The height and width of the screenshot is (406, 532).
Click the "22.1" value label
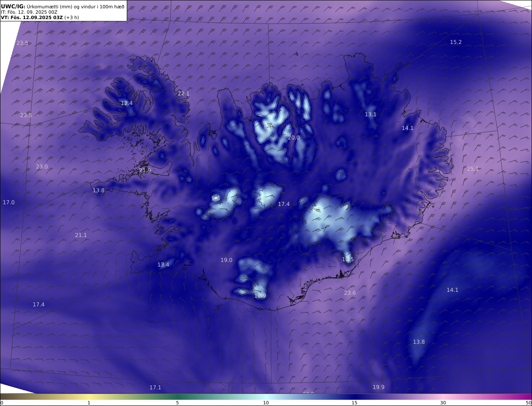183,93
